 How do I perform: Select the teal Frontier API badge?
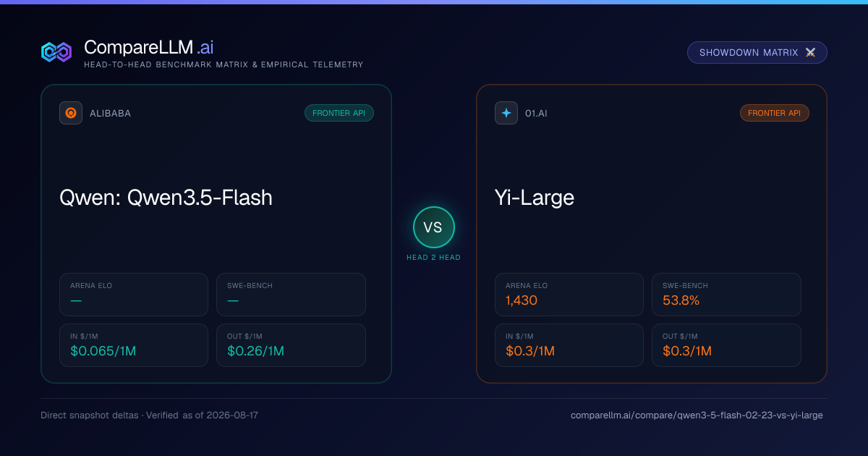339,113
